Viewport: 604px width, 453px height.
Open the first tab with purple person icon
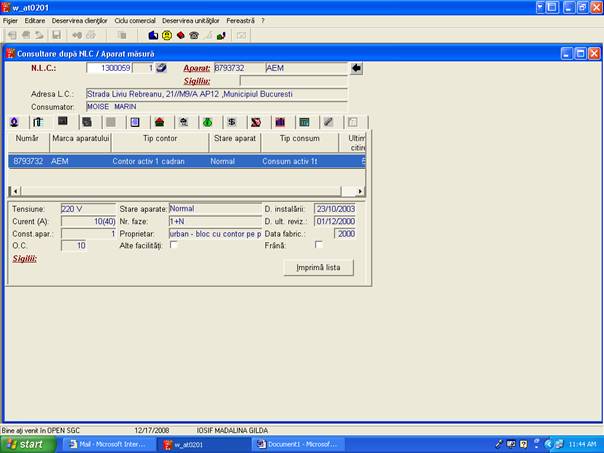coord(15,122)
